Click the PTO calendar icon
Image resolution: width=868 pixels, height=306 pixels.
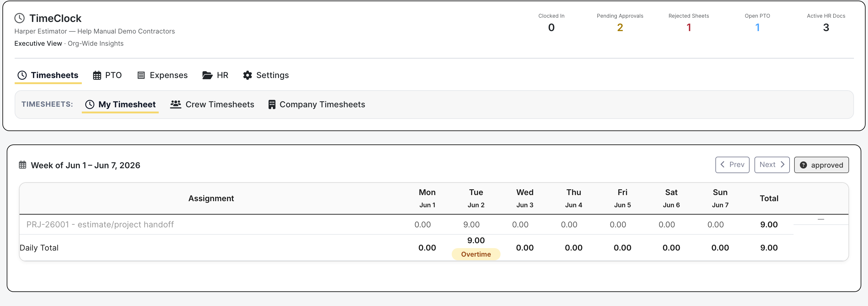[x=97, y=75]
